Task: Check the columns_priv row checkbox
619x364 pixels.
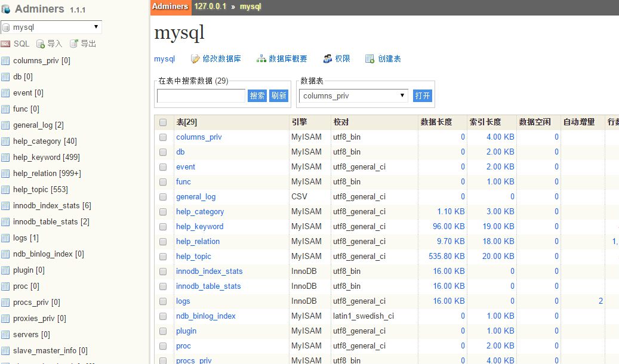Action: 163,137
